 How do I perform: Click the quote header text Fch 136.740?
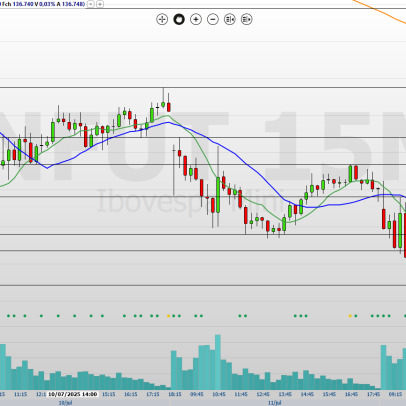[x=17, y=4]
